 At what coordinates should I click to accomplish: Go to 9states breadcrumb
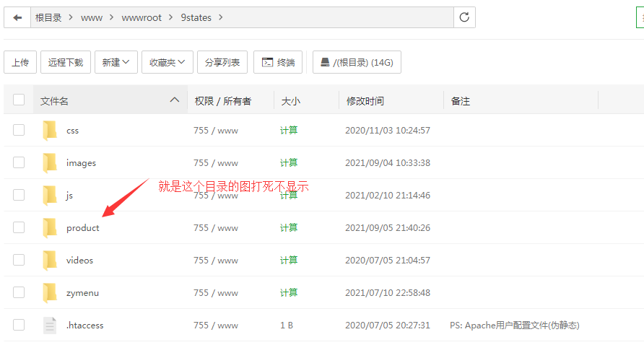[196, 17]
